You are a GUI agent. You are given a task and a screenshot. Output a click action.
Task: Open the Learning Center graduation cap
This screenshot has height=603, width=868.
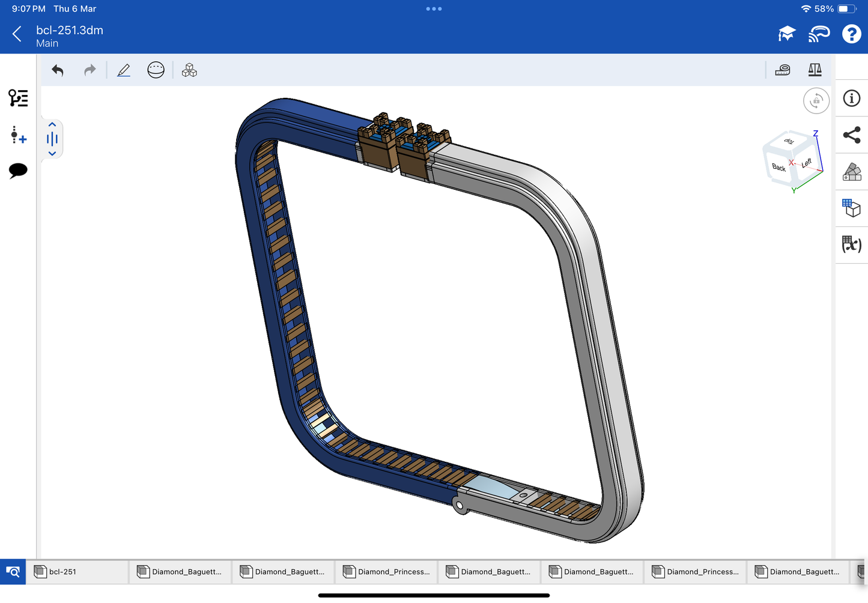click(x=786, y=34)
